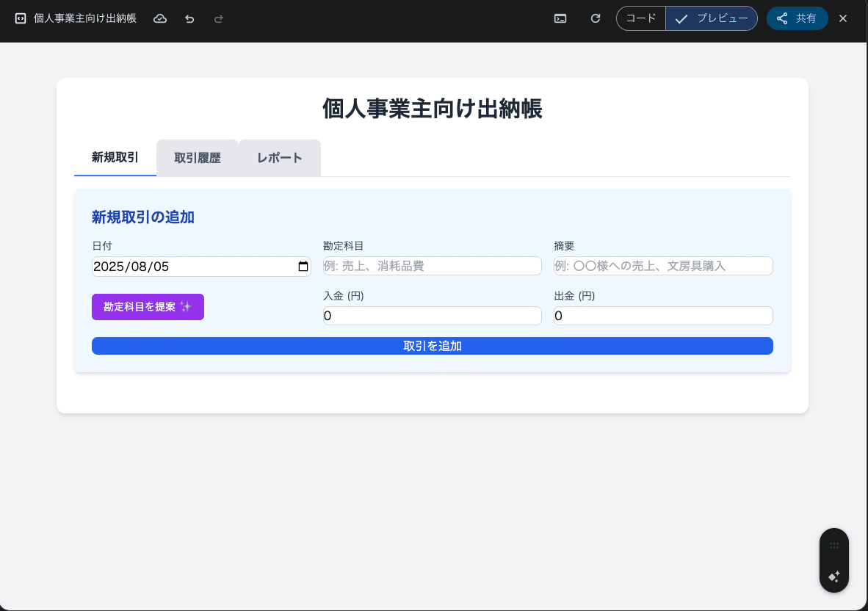This screenshot has width=868, height=611.
Task: Click the 個人事業主向け出納帳 page heading
Action: [433, 109]
